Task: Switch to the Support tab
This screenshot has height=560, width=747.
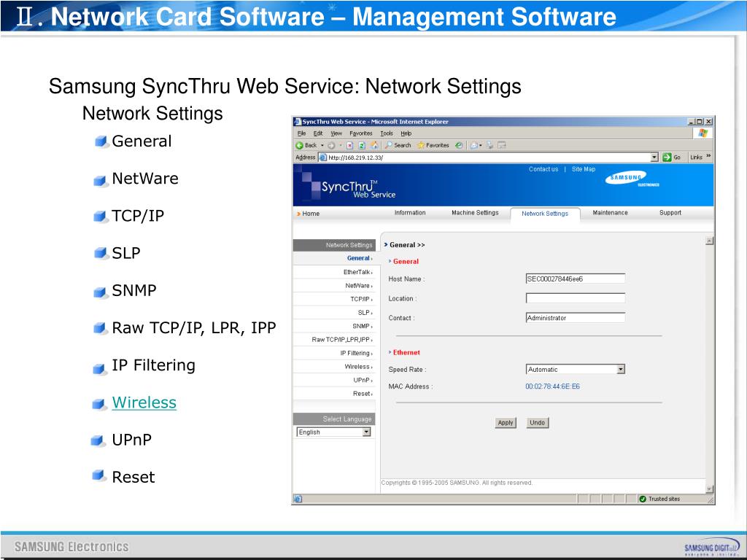Action: pyautogui.click(x=670, y=213)
